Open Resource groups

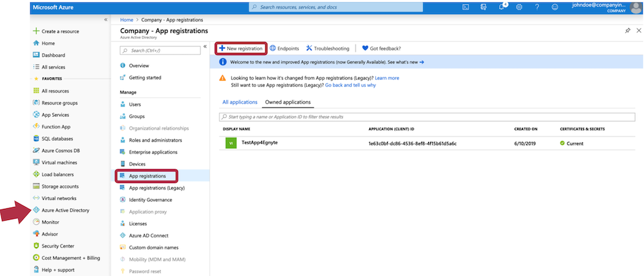(x=55, y=103)
